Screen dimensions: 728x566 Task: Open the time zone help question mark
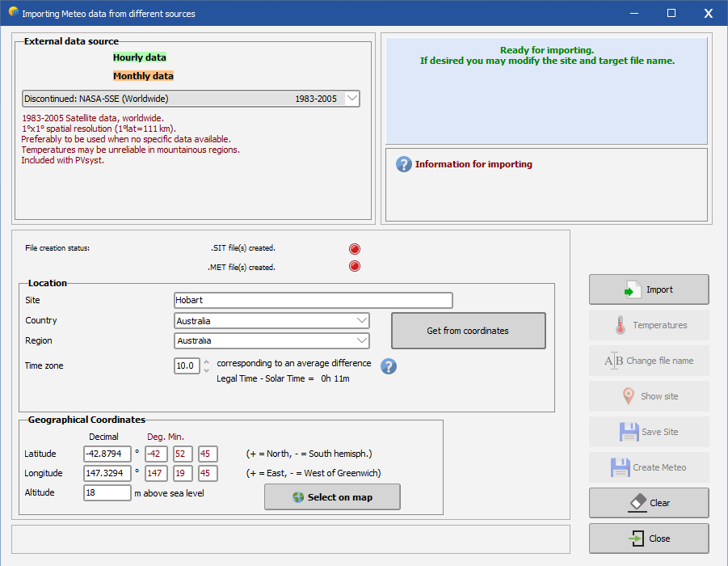click(389, 366)
